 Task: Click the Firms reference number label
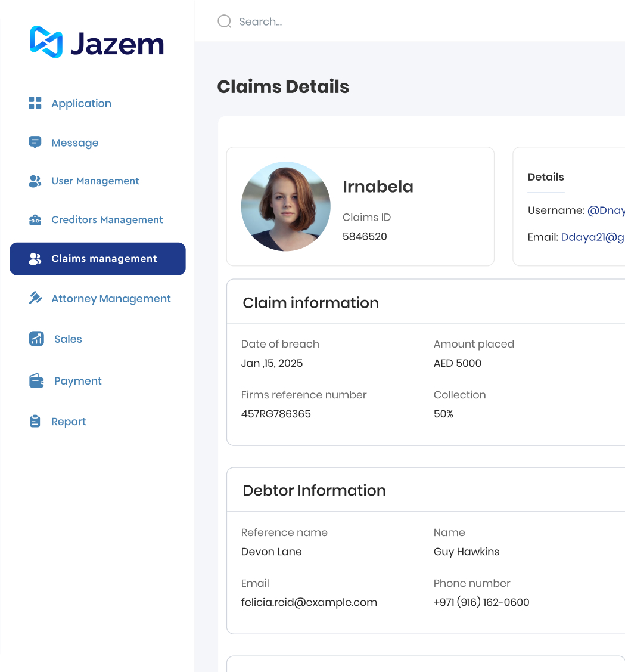point(304,395)
